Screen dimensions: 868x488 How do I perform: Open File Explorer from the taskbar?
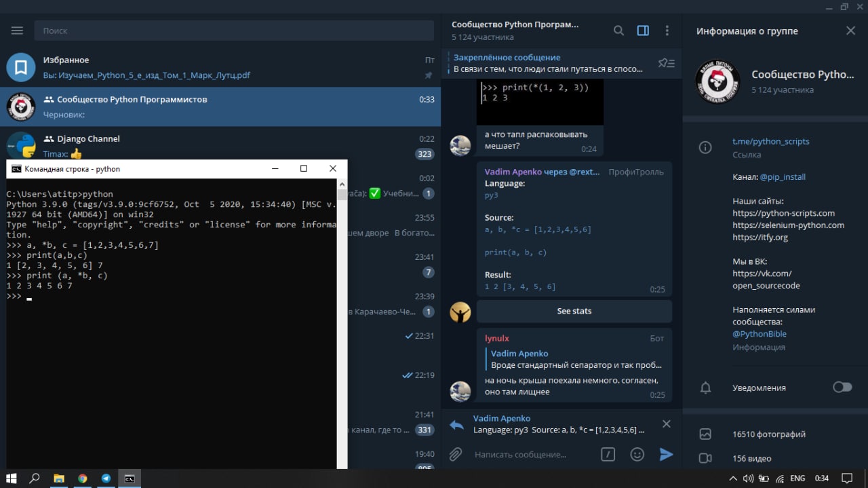(59, 478)
